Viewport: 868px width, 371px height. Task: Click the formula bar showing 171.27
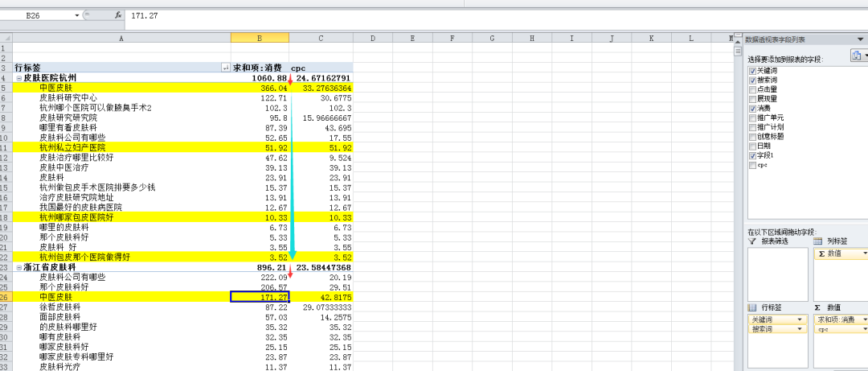coord(321,15)
